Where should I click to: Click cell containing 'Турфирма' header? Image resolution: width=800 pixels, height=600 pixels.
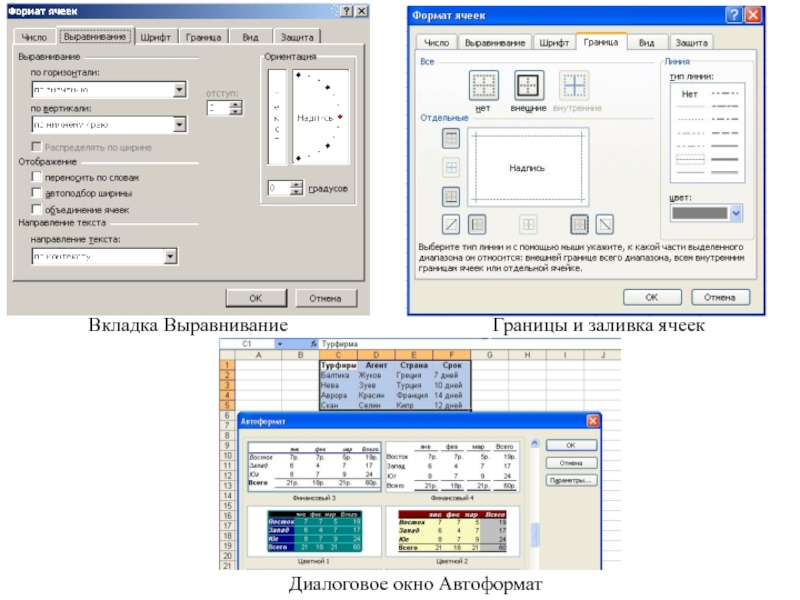[x=338, y=365]
